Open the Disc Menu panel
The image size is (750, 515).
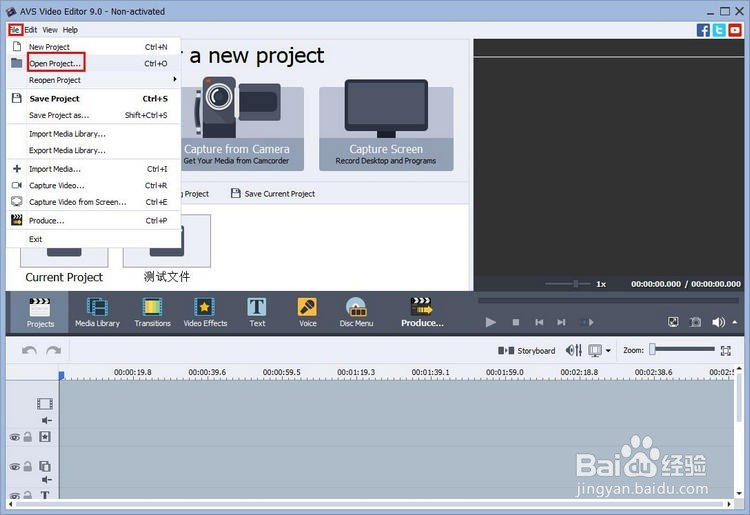click(x=356, y=312)
